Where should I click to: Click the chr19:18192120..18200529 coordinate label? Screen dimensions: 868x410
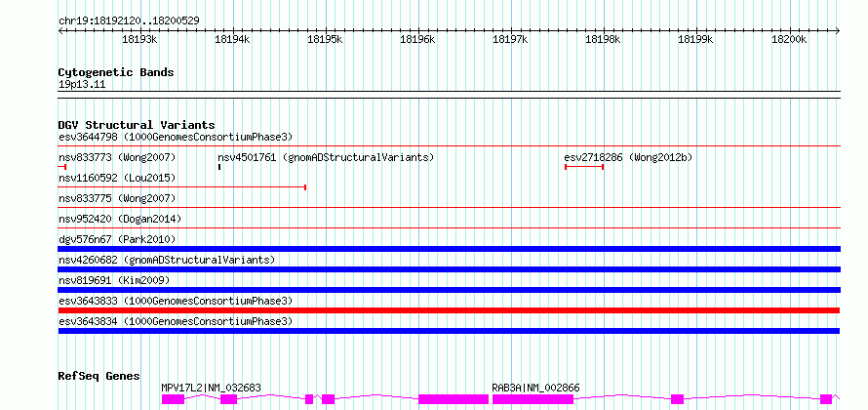tap(129, 21)
